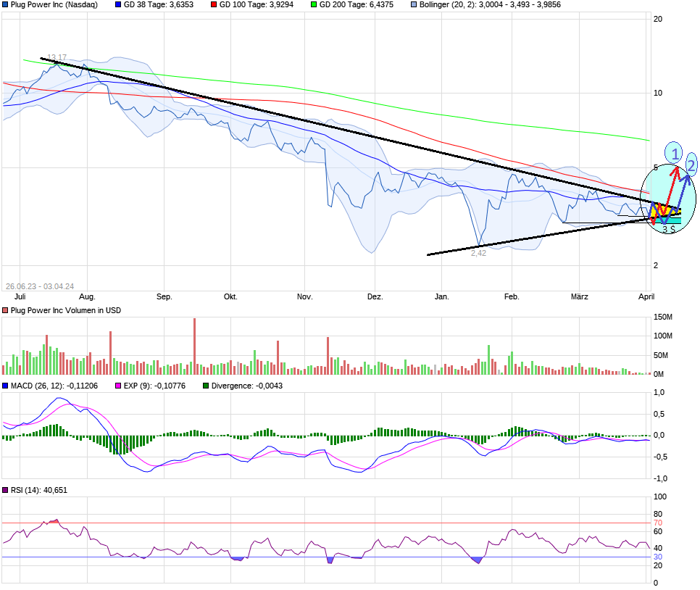Click the 'Plug Power Inc Volumen in USD' label
The height and width of the screenshot is (590, 700).
[66, 310]
